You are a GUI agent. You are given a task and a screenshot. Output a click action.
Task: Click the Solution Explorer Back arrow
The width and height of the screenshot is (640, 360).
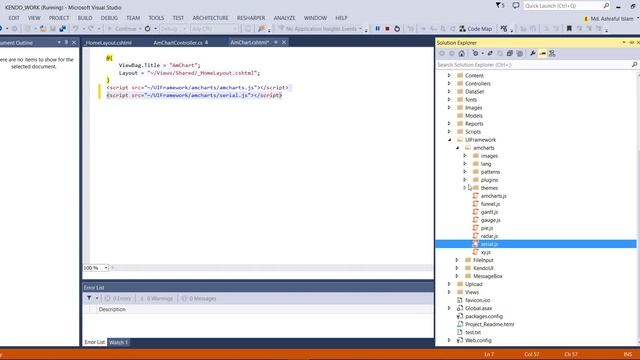tap(442, 53)
